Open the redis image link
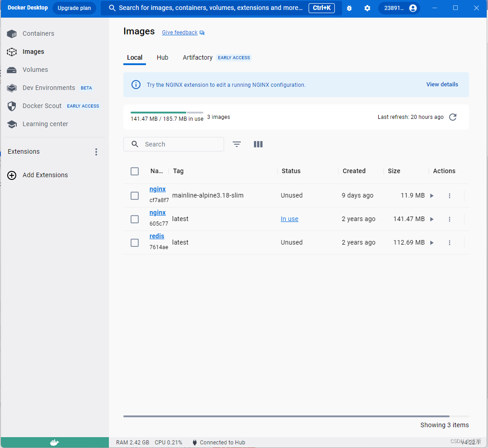The image size is (488, 448). (157, 236)
